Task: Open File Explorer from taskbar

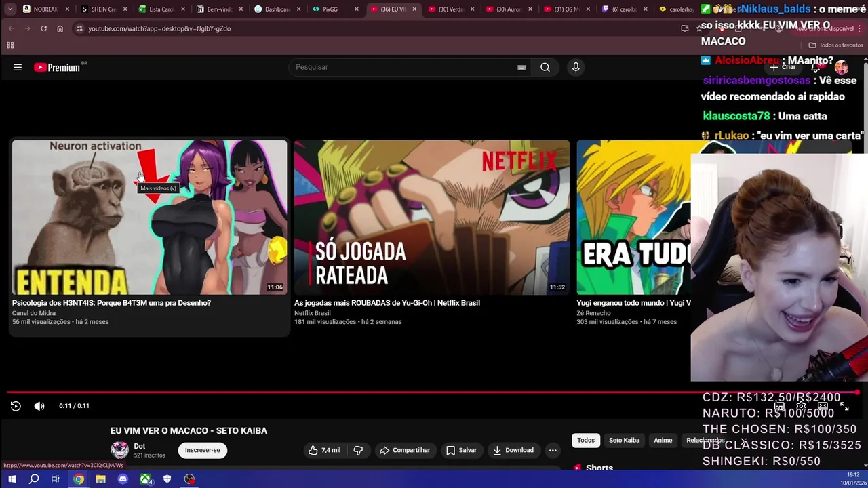Action: tap(100, 479)
